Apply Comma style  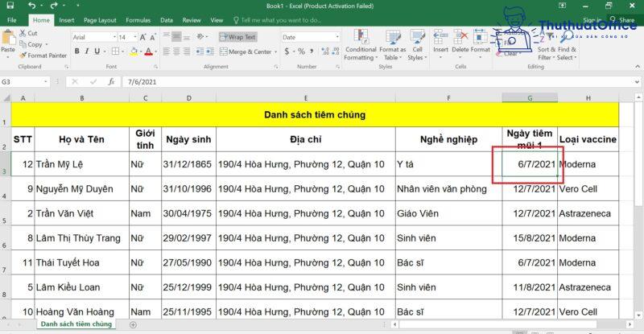tap(312, 52)
